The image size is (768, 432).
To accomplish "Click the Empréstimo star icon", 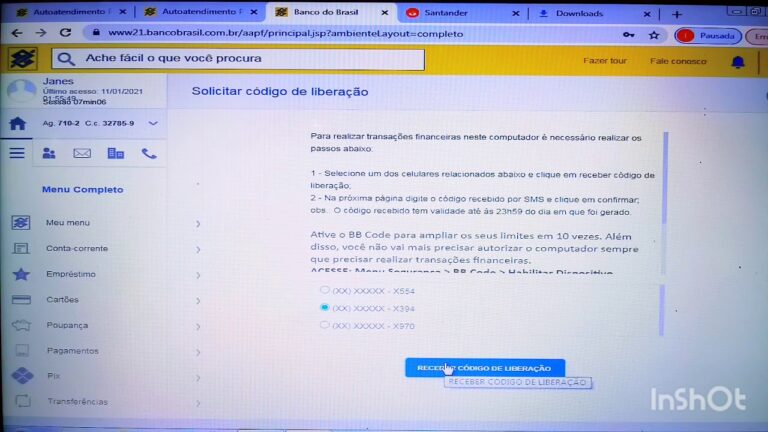I will [21, 274].
